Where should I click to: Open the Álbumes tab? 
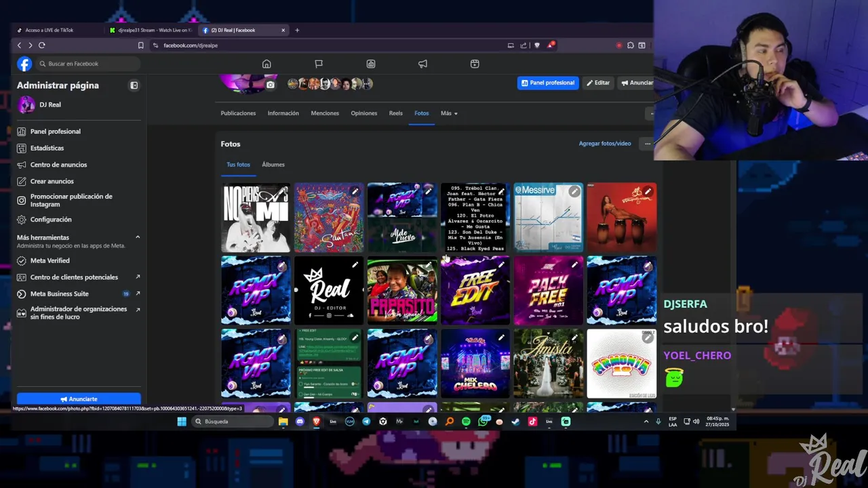pyautogui.click(x=273, y=165)
